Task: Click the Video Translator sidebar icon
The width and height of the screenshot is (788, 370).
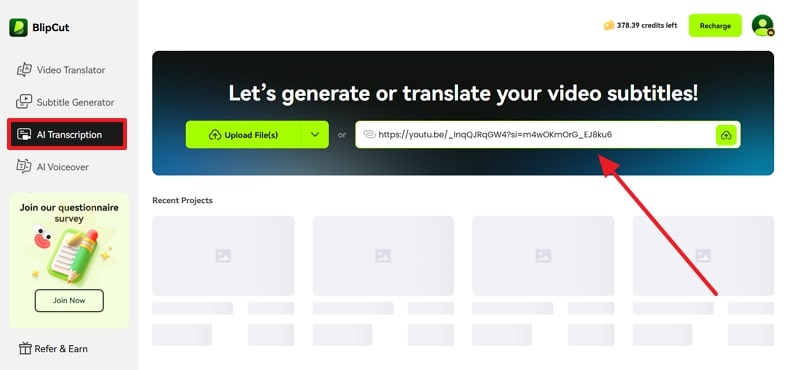Action: [24, 70]
